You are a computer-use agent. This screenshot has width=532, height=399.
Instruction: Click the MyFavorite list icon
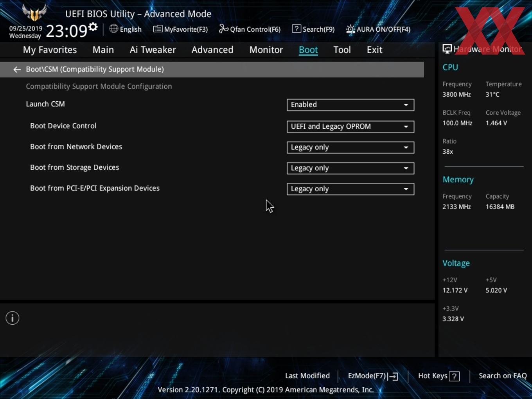click(x=158, y=29)
